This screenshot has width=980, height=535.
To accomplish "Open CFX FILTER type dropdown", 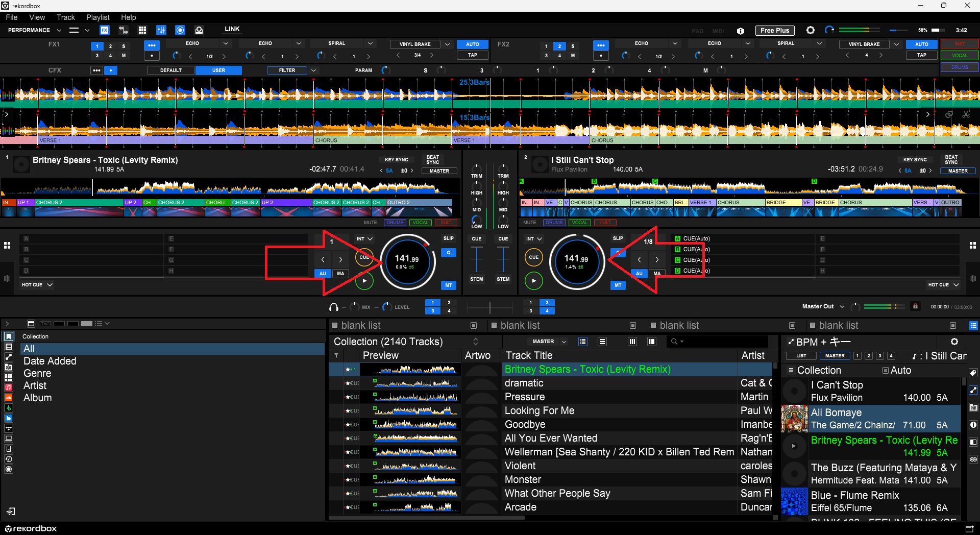I will [313, 70].
